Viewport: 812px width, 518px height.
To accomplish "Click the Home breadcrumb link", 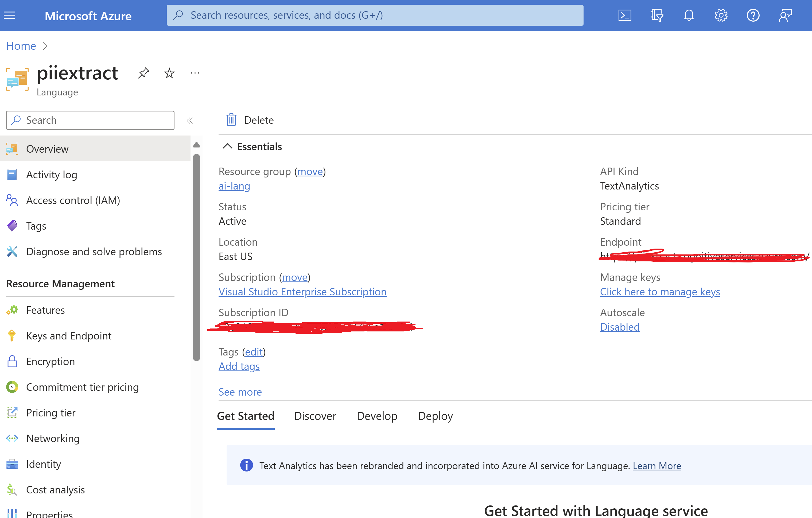I will point(21,46).
